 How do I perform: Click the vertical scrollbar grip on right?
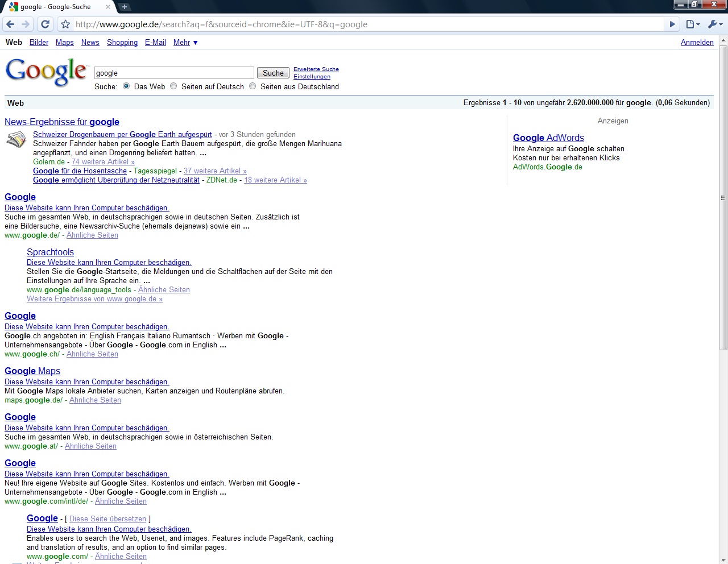pyautogui.click(x=723, y=198)
